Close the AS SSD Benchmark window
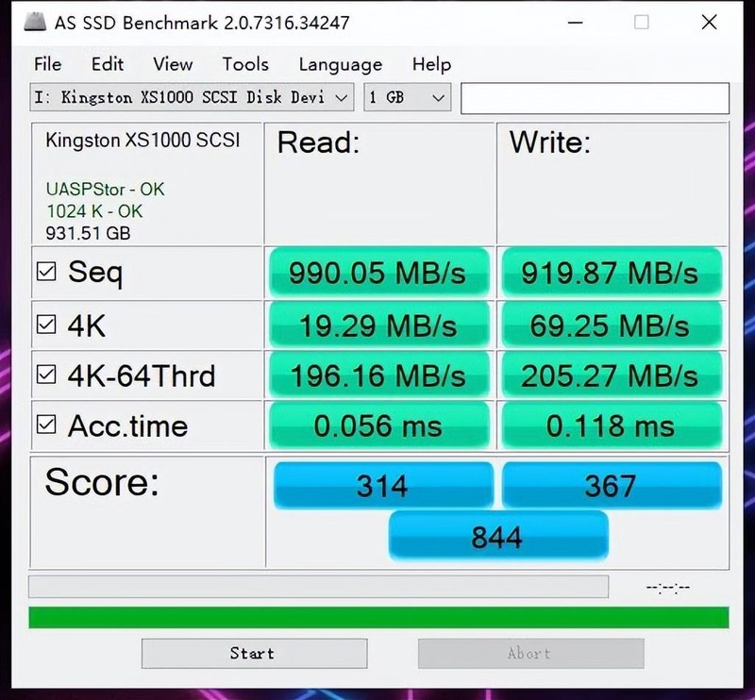 point(710,22)
